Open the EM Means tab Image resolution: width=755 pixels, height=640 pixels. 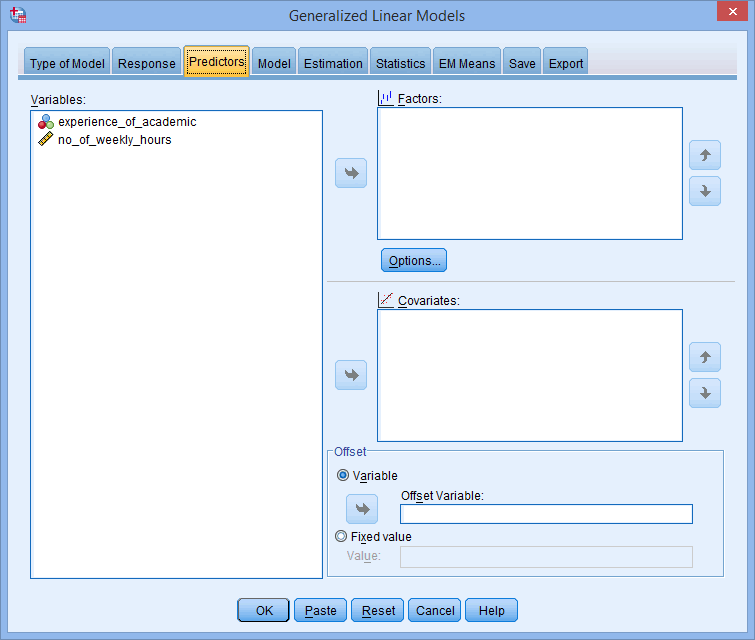point(467,62)
